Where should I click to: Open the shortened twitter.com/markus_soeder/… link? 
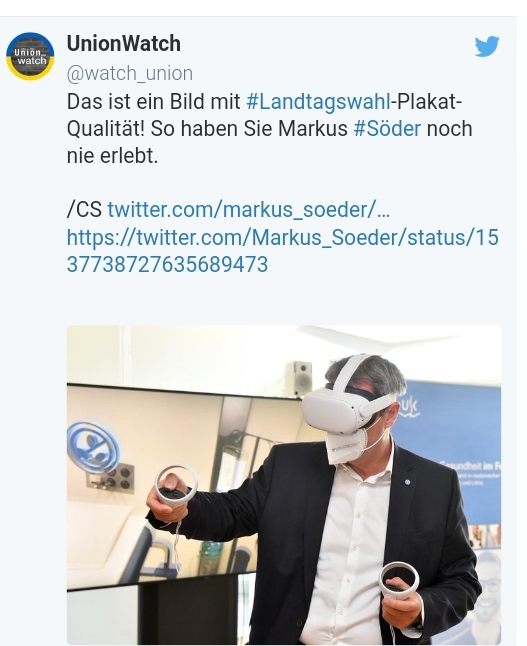248,210
